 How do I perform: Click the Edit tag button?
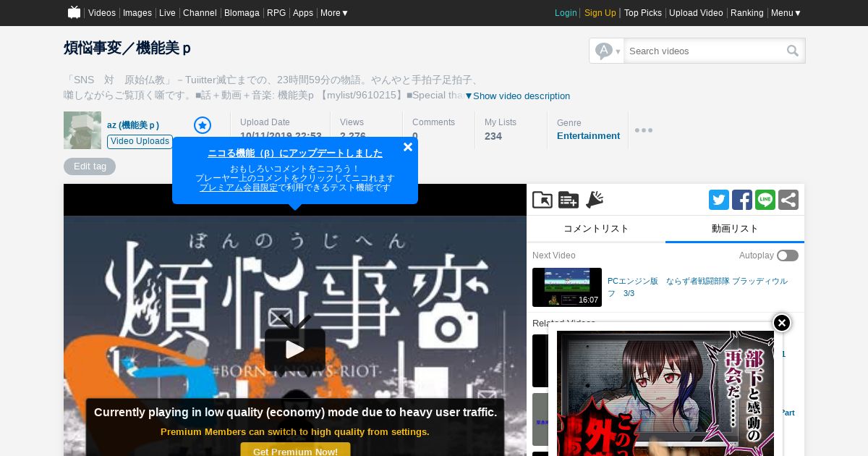coord(90,166)
